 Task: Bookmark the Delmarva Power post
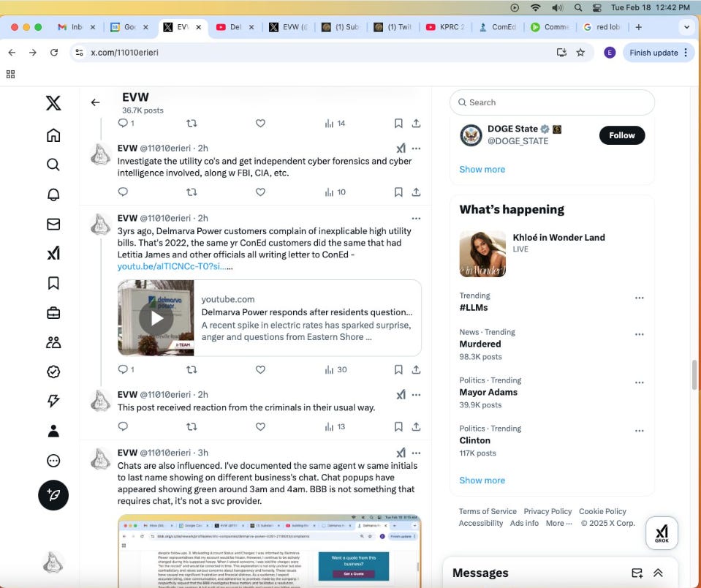[398, 369]
